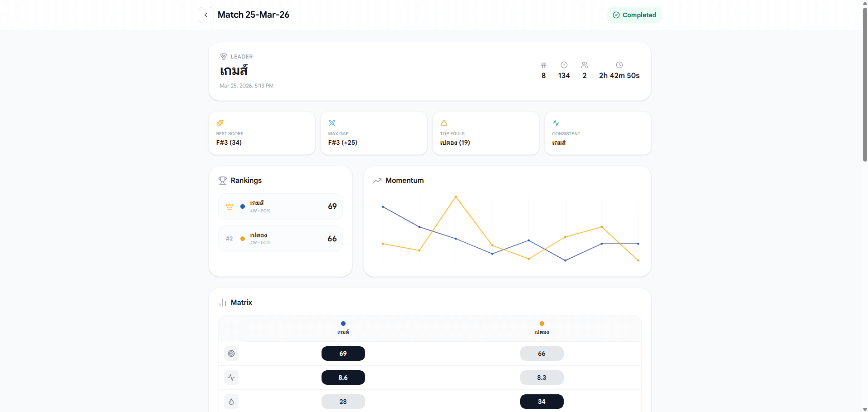The image size is (868, 412).
Task: Click the players count icon
Action: click(x=585, y=65)
